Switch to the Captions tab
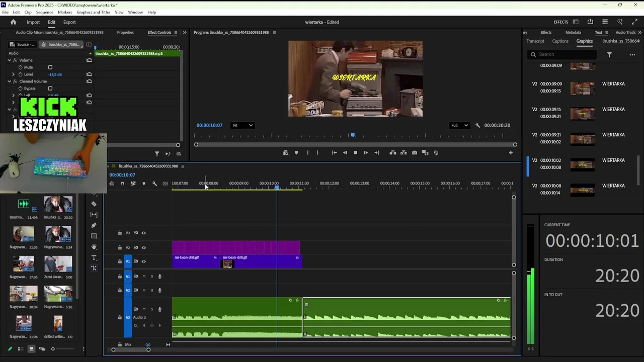Screen dimensions: 644x362 (560, 41)
